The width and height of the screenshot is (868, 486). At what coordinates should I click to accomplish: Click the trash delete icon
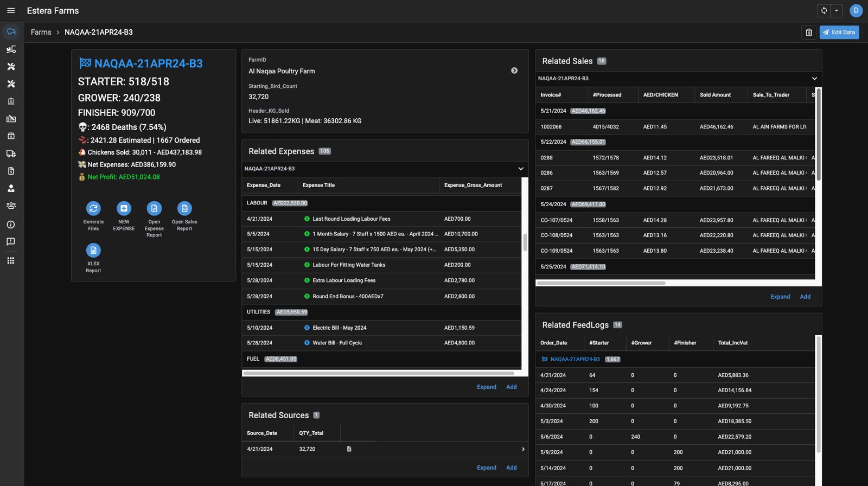pyautogui.click(x=809, y=33)
